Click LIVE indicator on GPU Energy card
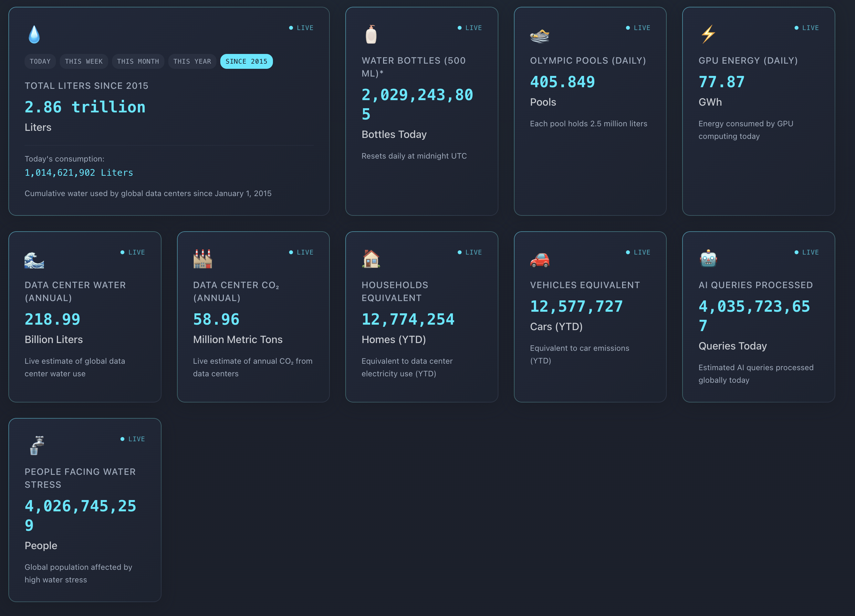The width and height of the screenshot is (855, 616). click(x=806, y=28)
